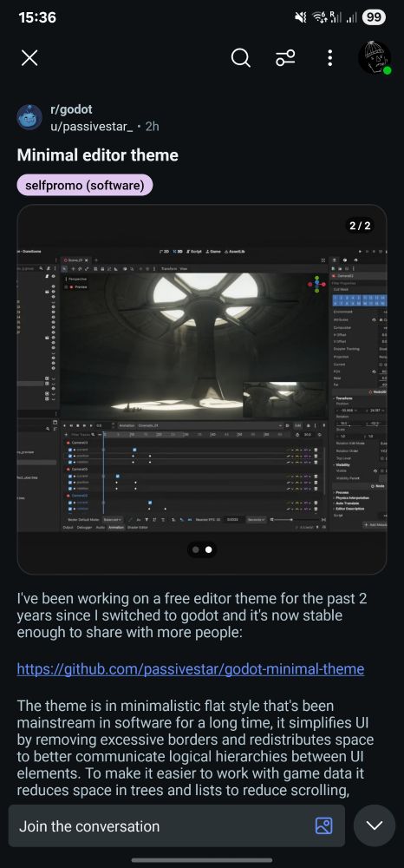The height and width of the screenshot is (868, 404).
Task: Tap the 2/2 image counter badge
Action: pos(360,226)
